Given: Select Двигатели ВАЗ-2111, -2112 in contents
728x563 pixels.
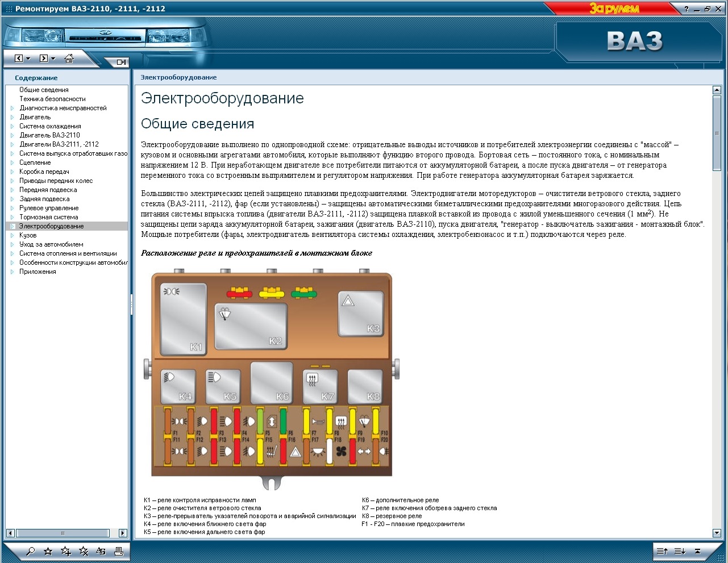Looking at the screenshot, I should (59, 144).
